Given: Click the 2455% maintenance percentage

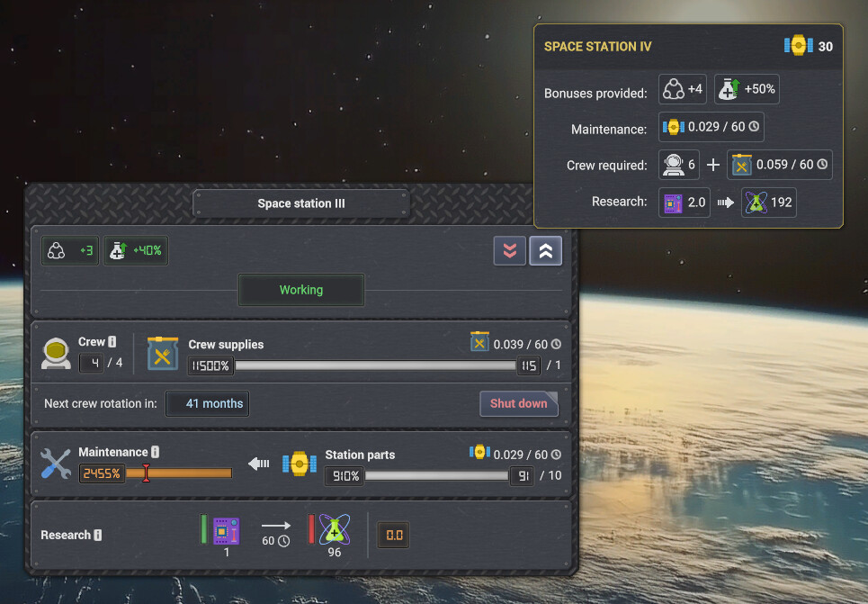Looking at the screenshot, I should point(102,473).
